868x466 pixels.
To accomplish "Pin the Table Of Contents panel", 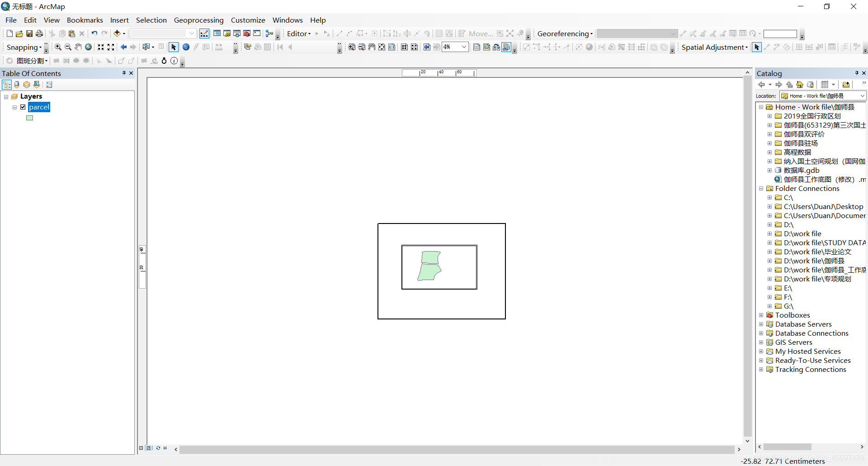I will [124, 73].
